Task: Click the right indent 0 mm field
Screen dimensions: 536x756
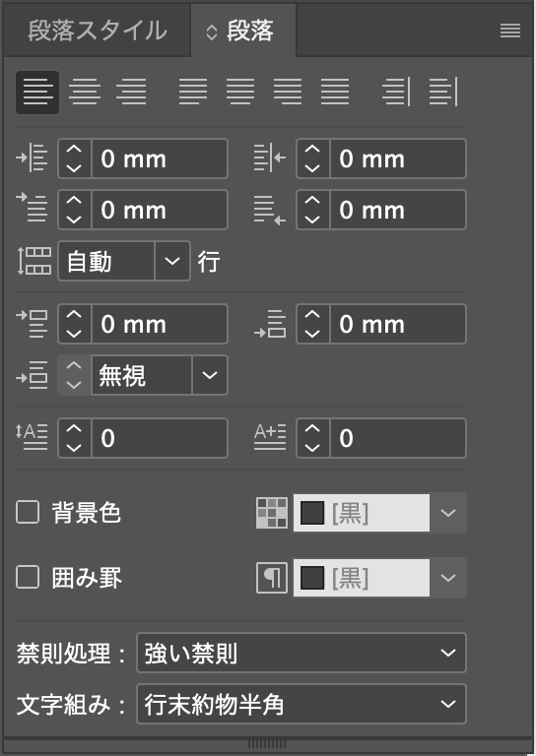Action: (398, 158)
